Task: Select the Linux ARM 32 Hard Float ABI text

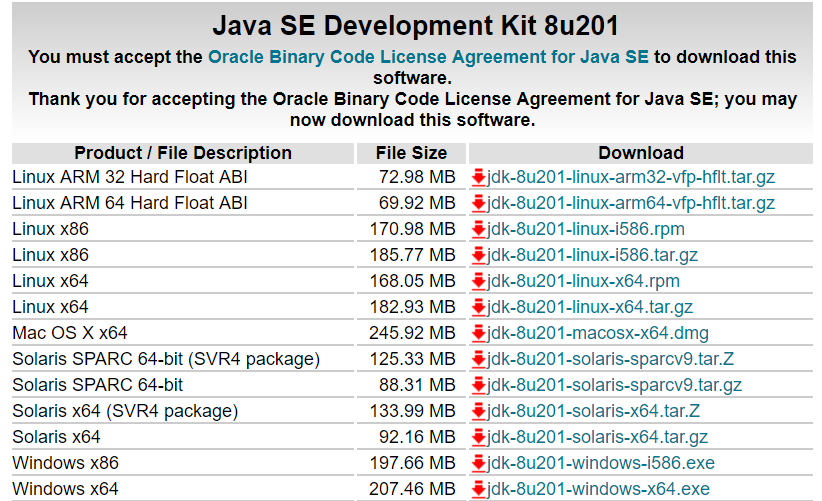Action: [x=129, y=178]
